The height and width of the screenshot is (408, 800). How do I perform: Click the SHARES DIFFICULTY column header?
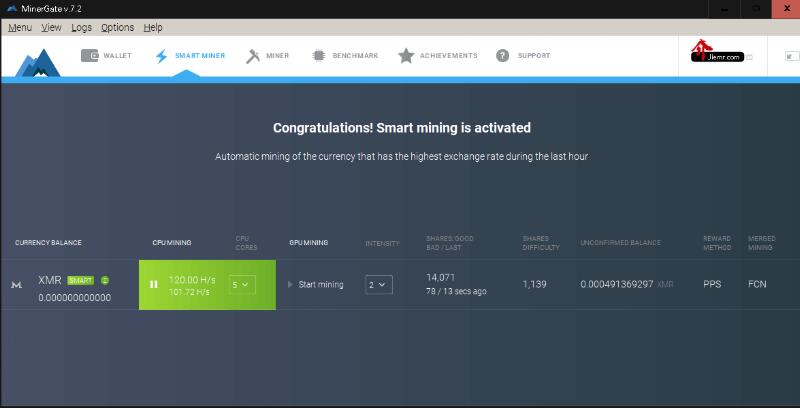(541, 243)
